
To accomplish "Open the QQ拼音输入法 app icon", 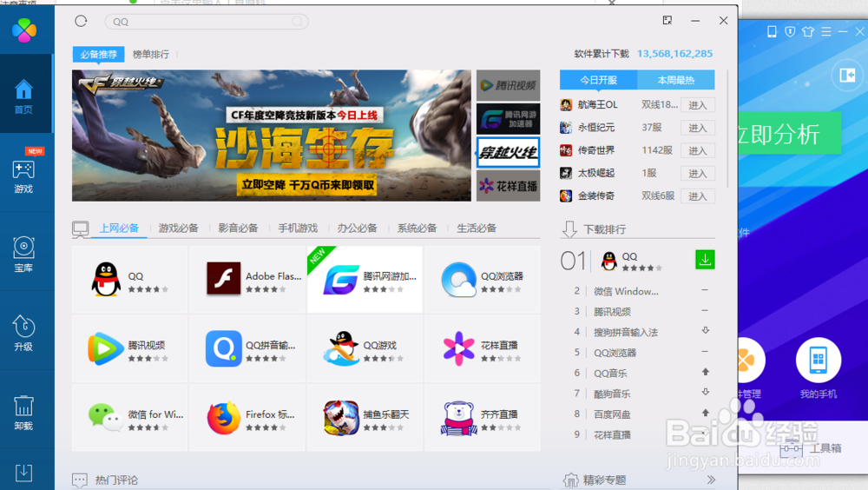I will [x=224, y=348].
